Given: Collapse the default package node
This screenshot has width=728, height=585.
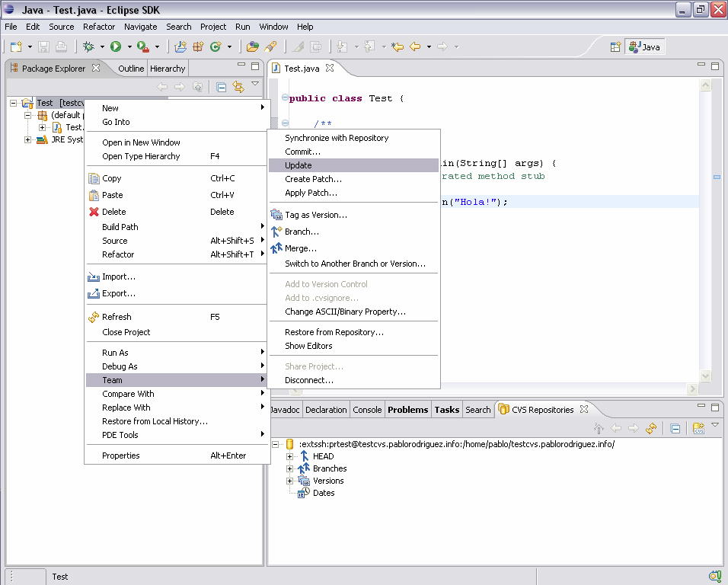Looking at the screenshot, I should coord(28,115).
